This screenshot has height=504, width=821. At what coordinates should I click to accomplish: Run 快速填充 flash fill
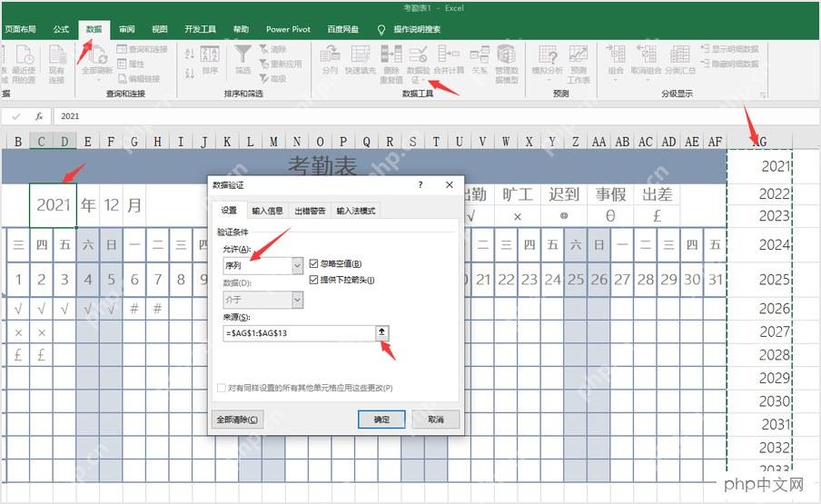pyautogui.click(x=361, y=60)
